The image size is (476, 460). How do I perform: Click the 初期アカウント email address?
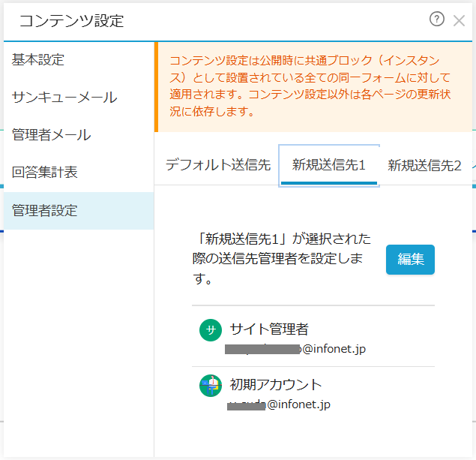279,404
